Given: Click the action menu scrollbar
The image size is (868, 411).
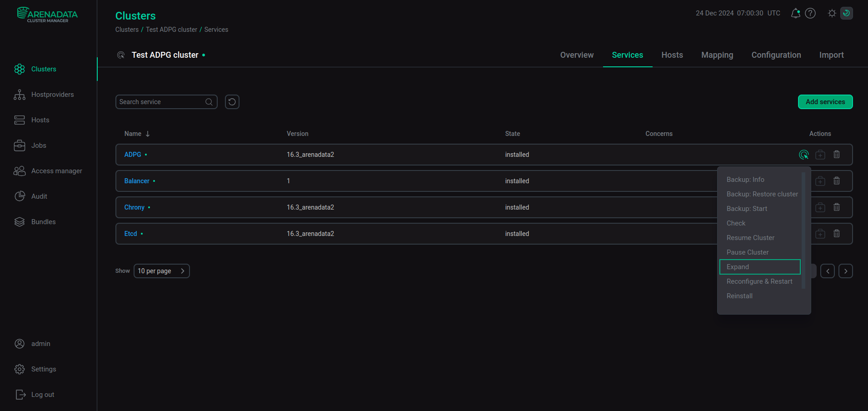Looking at the screenshot, I should pyautogui.click(x=803, y=230).
